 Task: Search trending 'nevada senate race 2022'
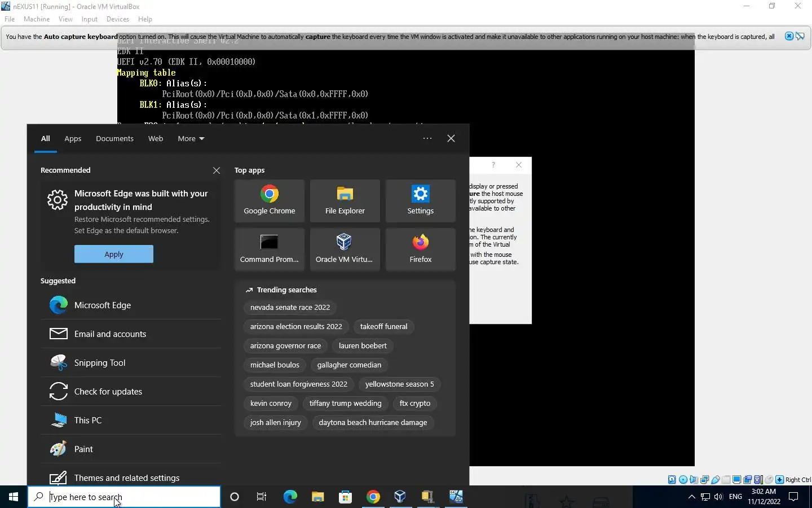point(290,308)
